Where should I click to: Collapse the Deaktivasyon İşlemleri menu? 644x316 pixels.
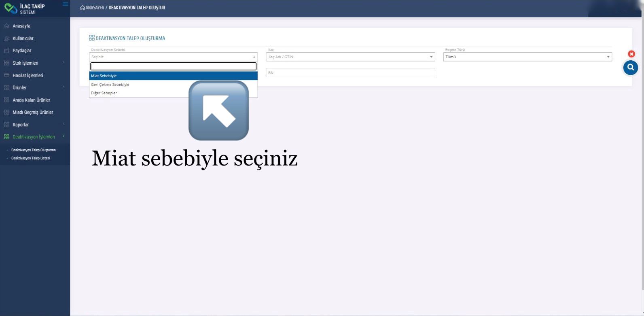(x=34, y=137)
